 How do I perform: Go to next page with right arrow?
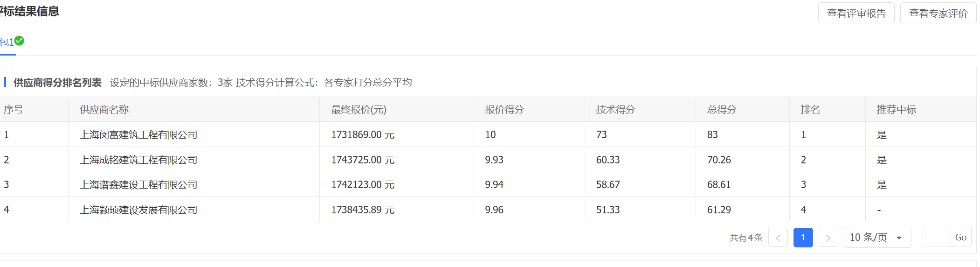point(828,238)
